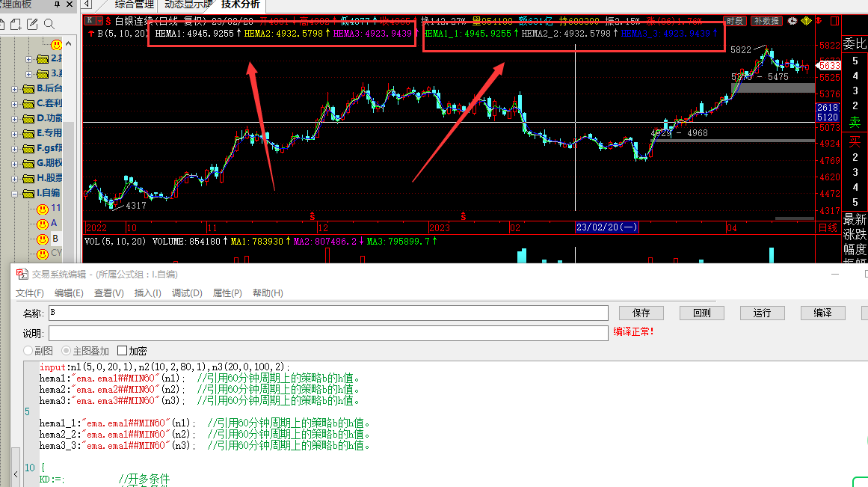Viewport: 868px width, 487px height.
Task: Select formula B in the tree
Action: tap(55, 239)
